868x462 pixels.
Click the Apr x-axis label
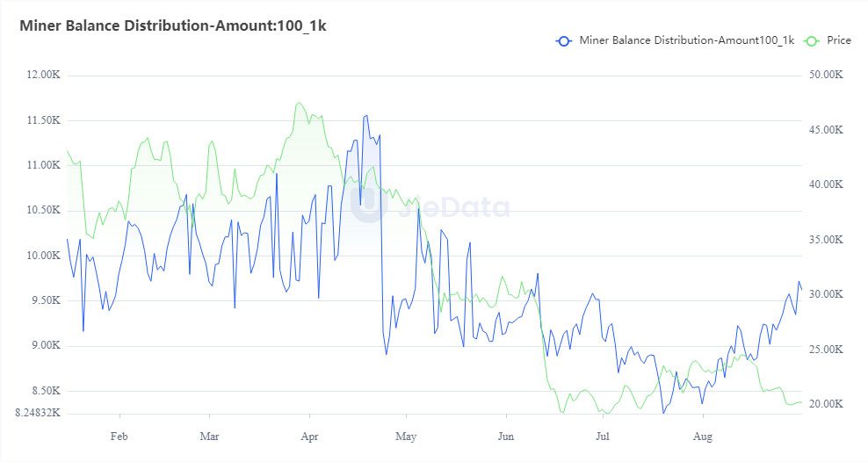[x=309, y=437]
